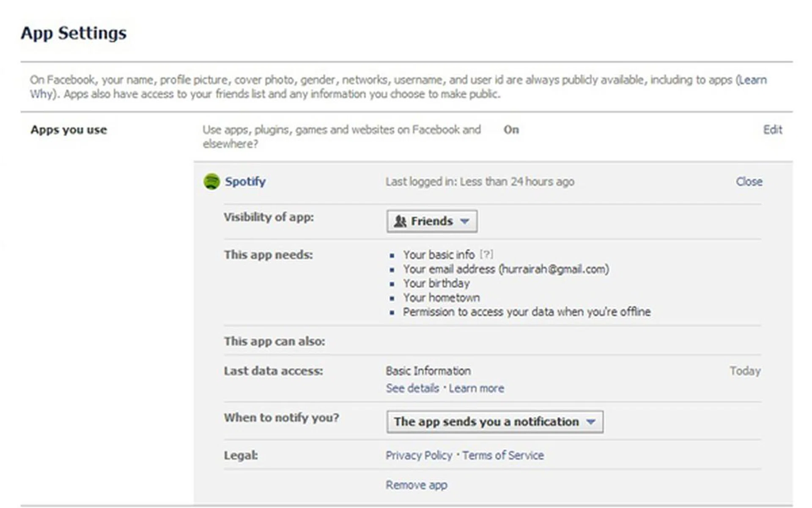Open the Terms of Service
The image size is (812, 508).
503,456
